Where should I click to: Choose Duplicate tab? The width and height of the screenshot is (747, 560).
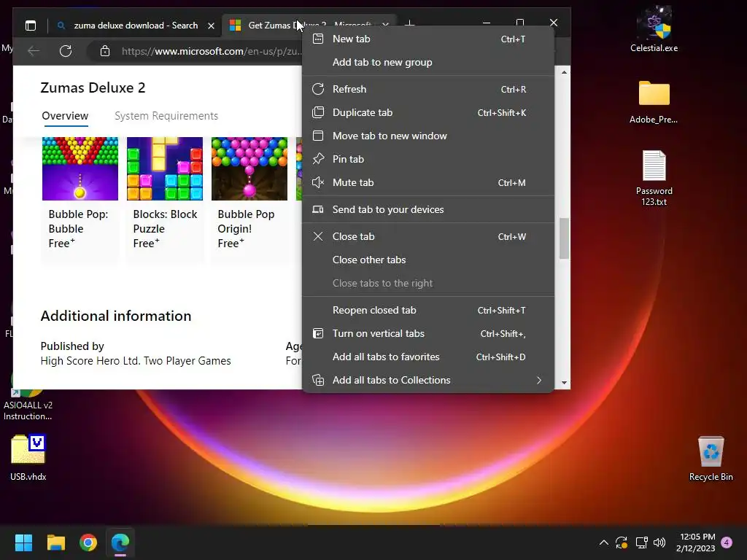[x=427, y=112]
